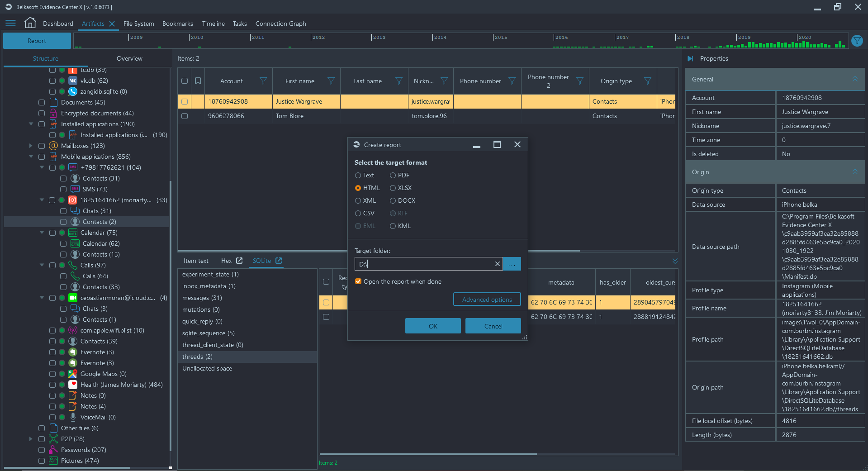Select the PDF format radio button
Viewport: 868px width, 471px height.
[x=393, y=175]
